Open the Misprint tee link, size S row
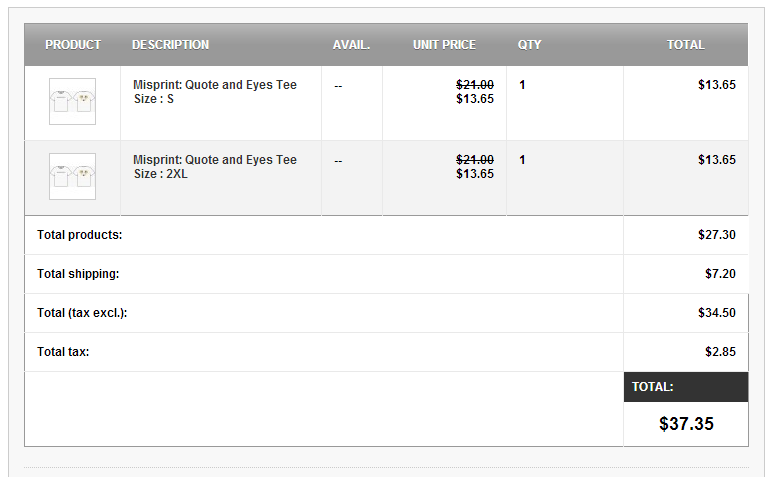782x477 pixels. click(x=215, y=85)
